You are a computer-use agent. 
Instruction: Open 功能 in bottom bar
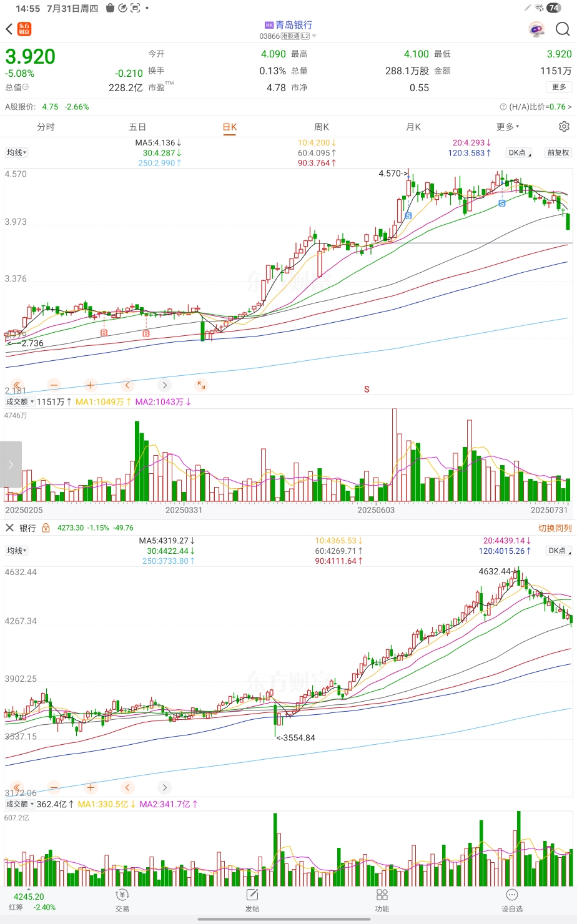coord(382,900)
